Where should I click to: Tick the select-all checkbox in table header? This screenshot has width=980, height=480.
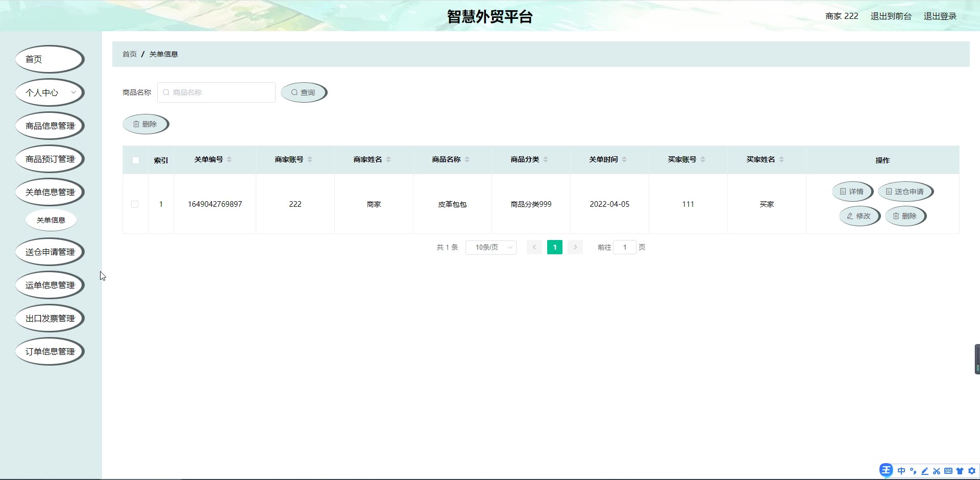pos(136,160)
